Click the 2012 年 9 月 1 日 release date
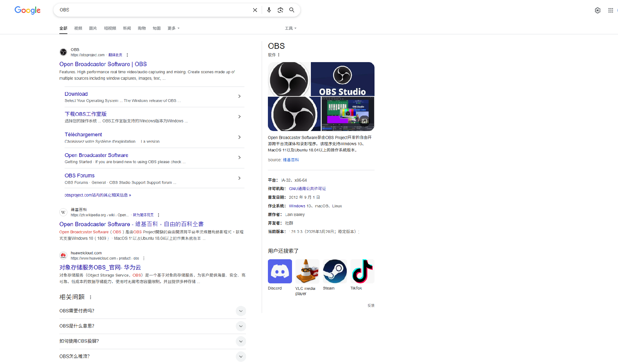 point(304,197)
